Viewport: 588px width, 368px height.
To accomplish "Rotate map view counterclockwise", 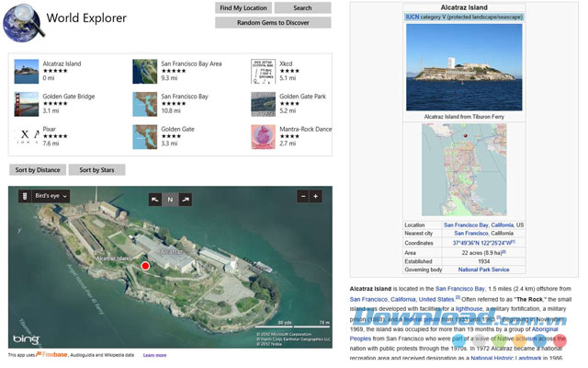I will tap(155, 198).
